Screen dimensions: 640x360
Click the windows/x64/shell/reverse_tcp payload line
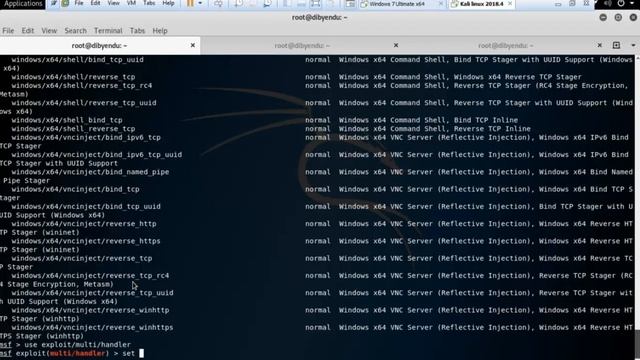pos(73,77)
